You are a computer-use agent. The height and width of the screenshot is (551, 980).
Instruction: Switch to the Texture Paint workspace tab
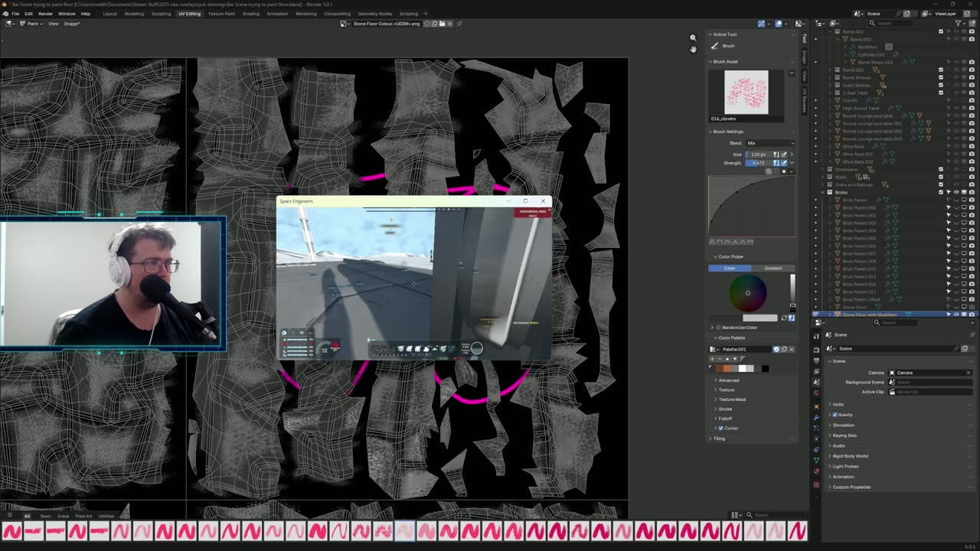[x=221, y=14]
